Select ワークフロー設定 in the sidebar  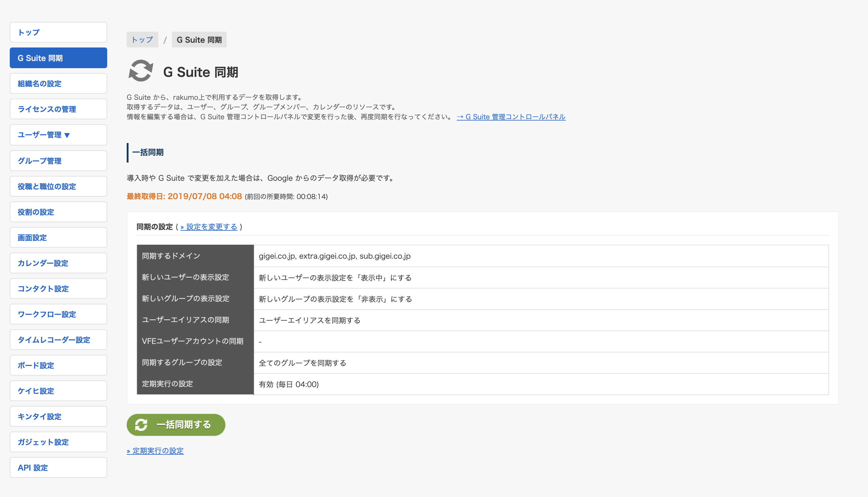(58, 314)
